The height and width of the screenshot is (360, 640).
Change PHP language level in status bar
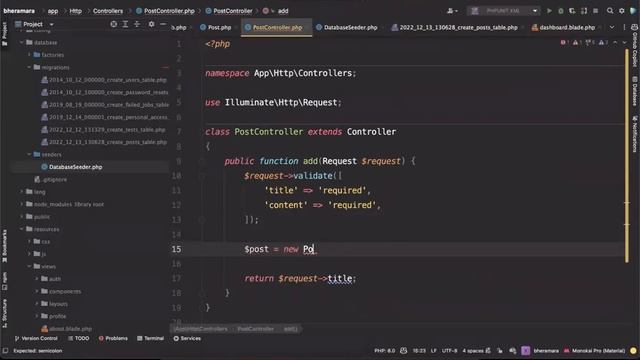(384, 351)
